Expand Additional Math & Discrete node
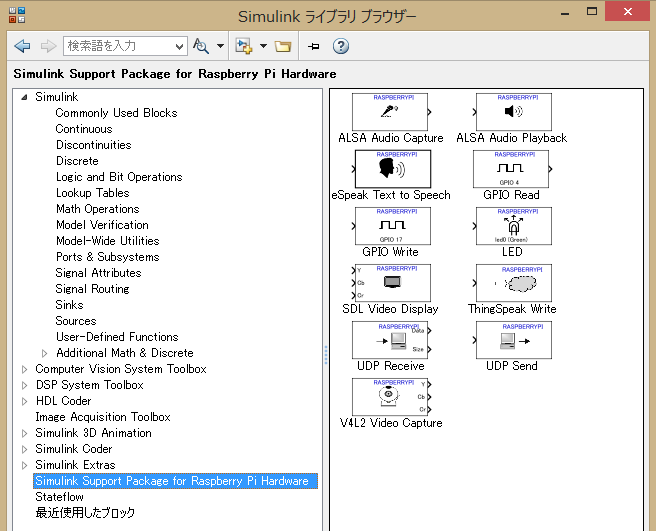The width and height of the screenshot is (656, 531). click(x=45, y=353)
